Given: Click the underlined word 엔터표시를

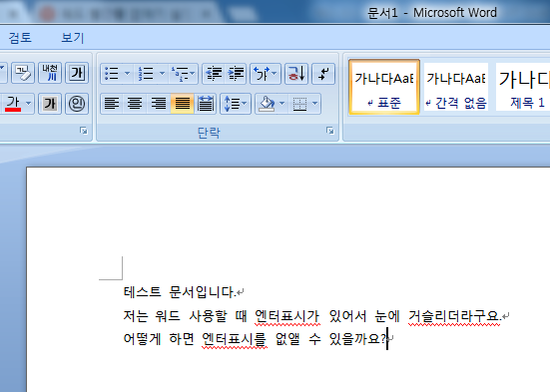Looking at the screenshot, I should [235, 339].
